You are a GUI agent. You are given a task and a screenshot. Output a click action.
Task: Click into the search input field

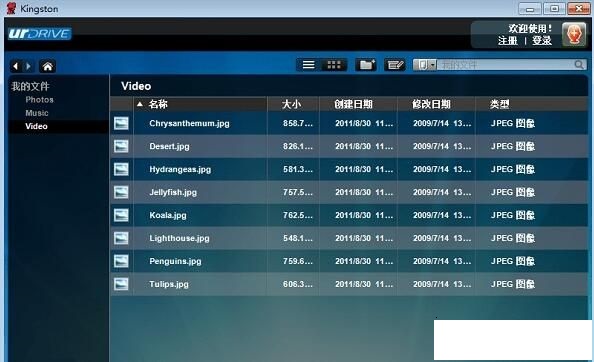[505, 65]
